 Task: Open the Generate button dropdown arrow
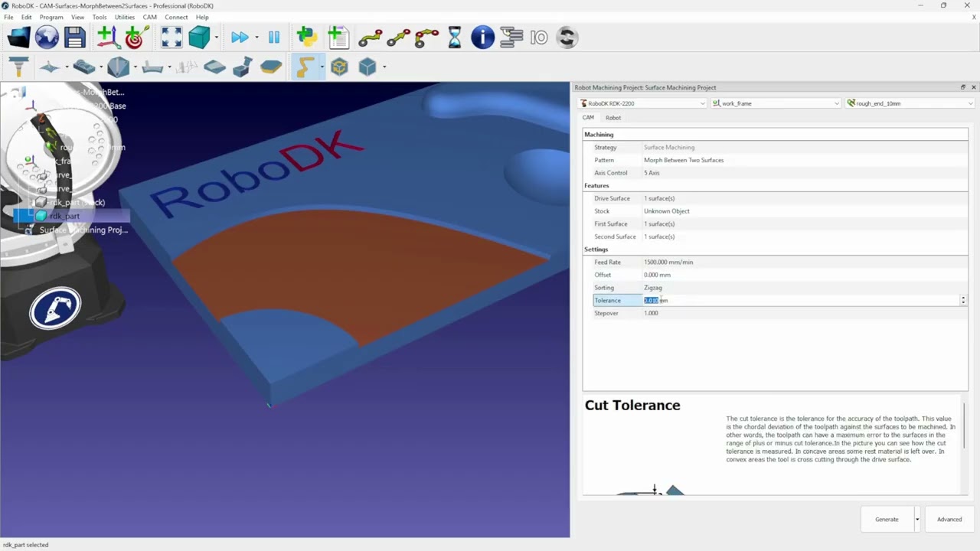coord(916,520)
